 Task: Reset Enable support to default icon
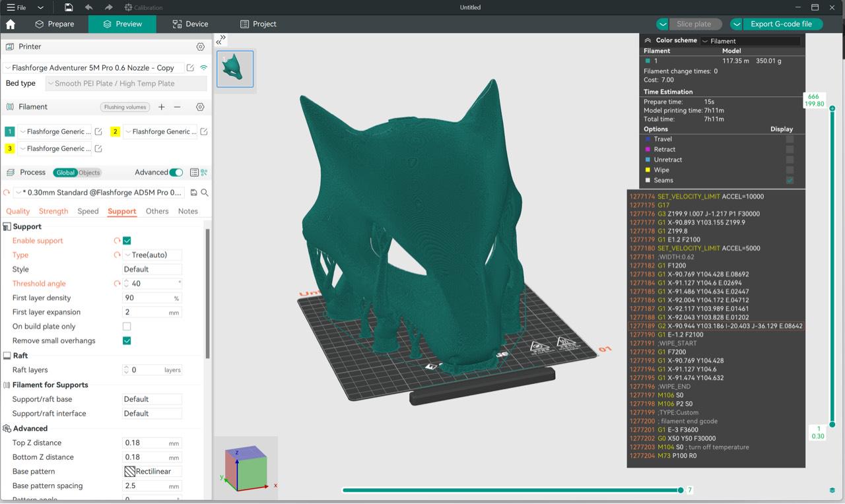(117, 241)
